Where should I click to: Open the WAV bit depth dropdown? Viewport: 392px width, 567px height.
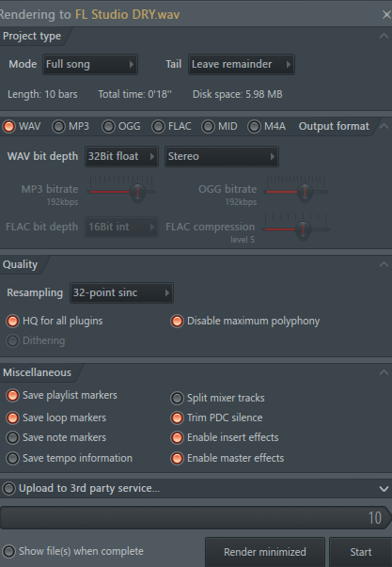[121, 157]
